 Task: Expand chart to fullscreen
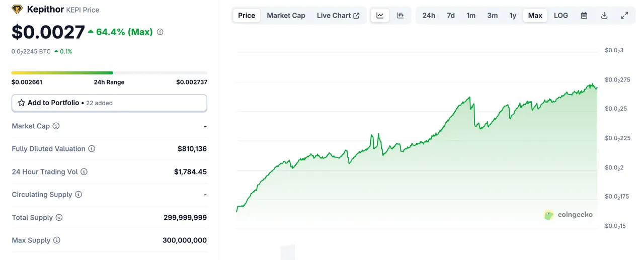(624, 16)
